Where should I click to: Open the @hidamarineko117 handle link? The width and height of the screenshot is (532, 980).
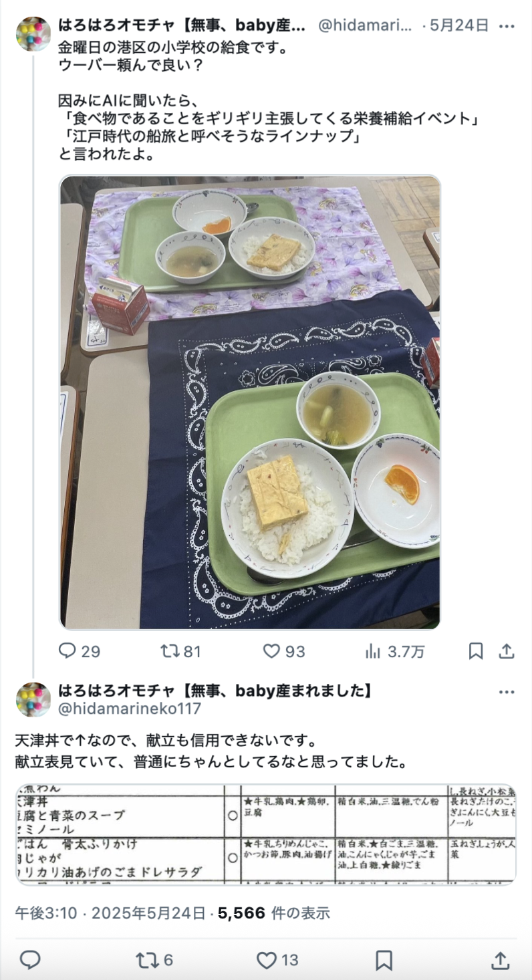(x=130, y=708)
